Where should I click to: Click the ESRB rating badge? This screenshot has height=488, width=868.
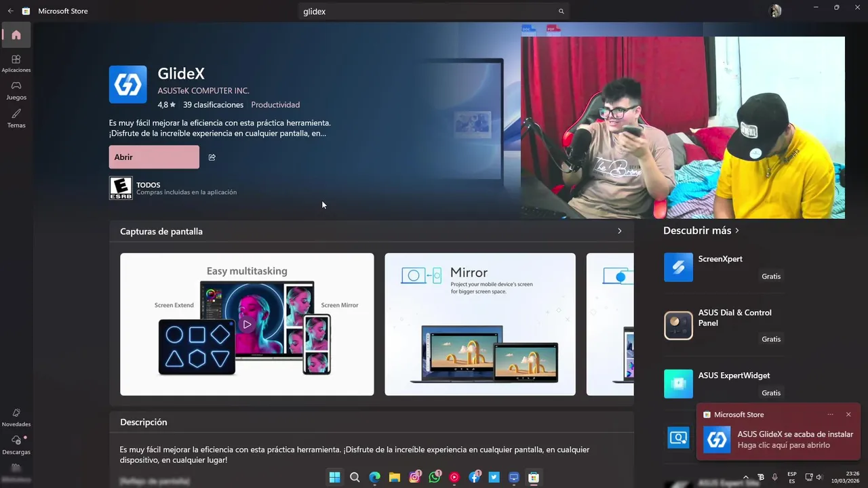[x=121, y=188]
